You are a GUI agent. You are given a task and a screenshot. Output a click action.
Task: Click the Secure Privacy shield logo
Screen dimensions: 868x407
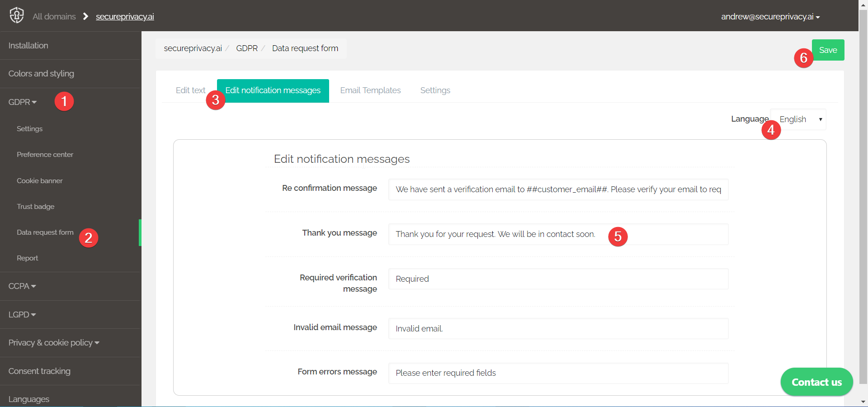[17, 15]
